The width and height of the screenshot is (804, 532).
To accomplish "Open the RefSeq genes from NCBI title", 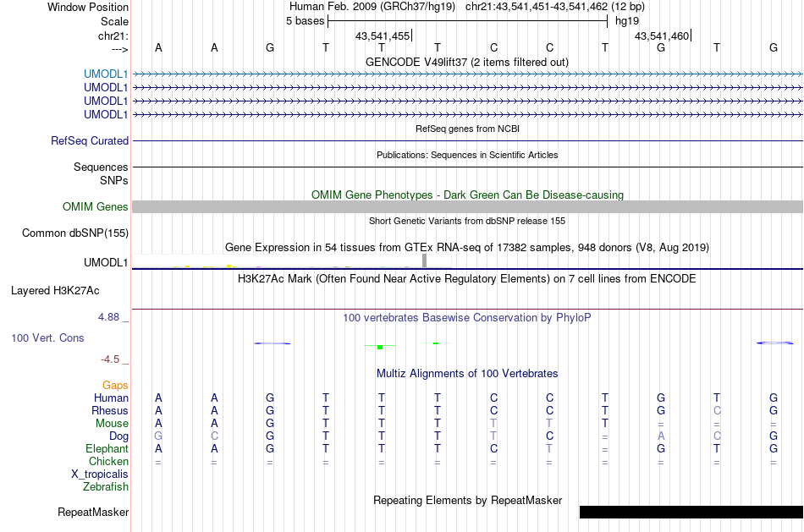I will pyautogui.click(x=467, y=129).
